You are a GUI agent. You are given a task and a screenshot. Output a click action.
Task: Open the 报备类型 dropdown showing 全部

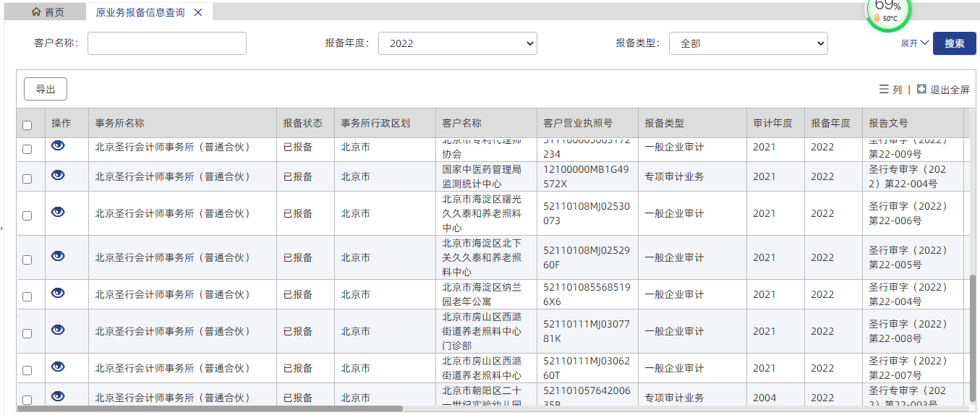coord(748,43)
